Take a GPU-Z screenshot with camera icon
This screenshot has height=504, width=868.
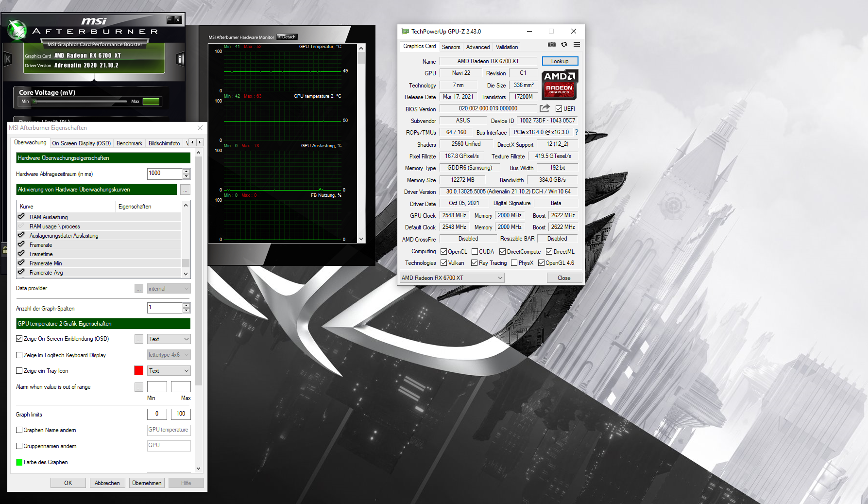(x=552, y=44)
